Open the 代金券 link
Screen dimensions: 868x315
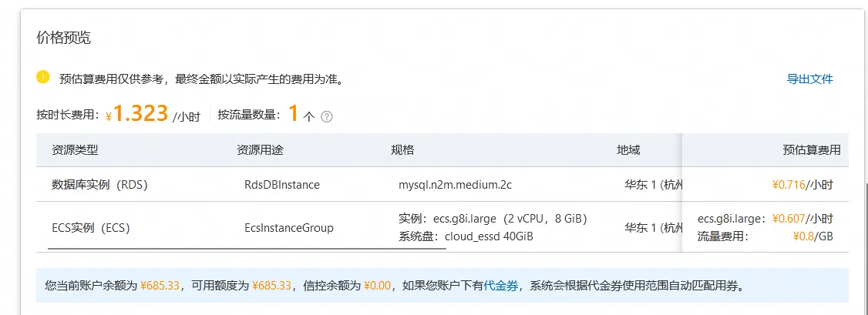500,285
